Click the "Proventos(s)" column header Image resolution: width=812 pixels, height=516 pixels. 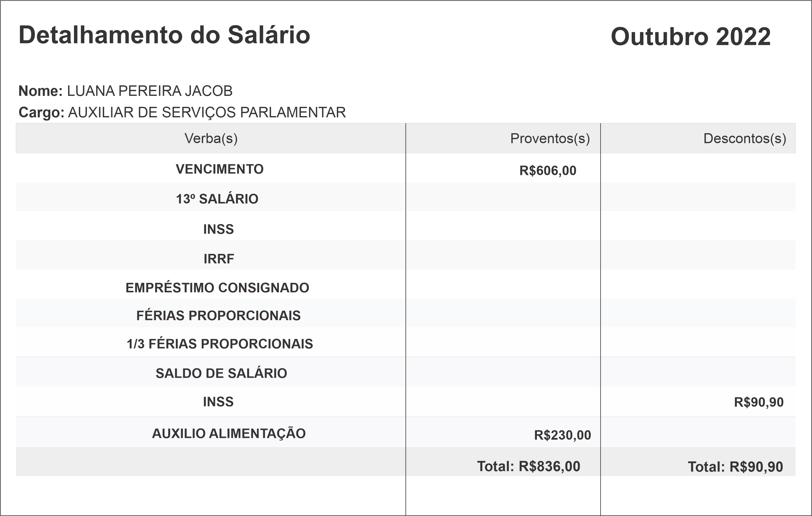[x=550, y=138]
